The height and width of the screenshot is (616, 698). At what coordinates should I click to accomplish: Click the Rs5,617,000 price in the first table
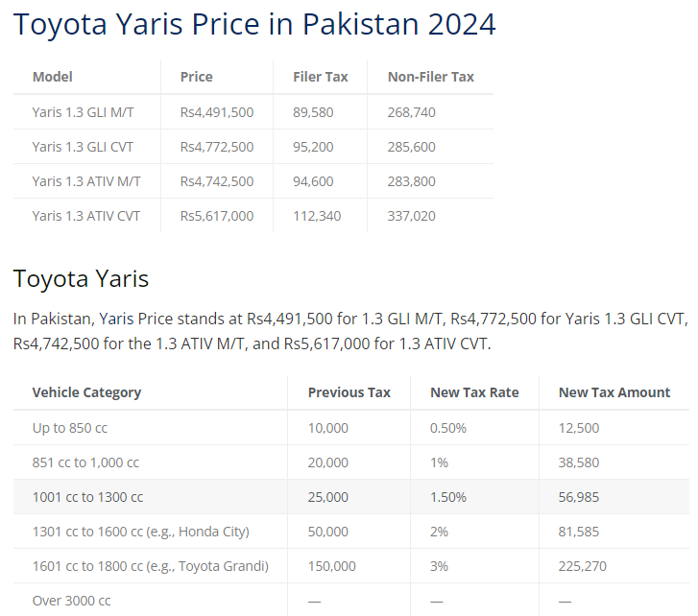tap(217, 216)
